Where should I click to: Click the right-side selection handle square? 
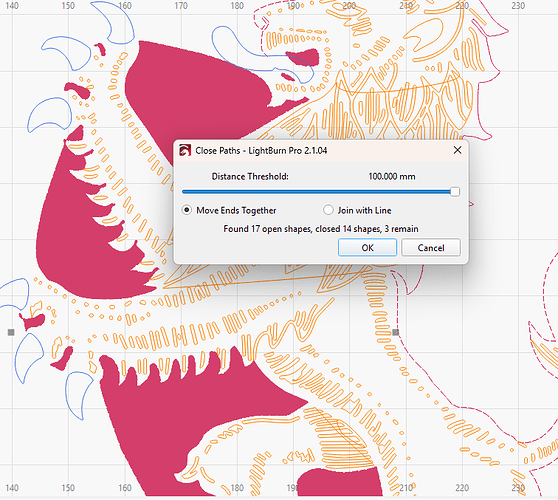(x=395, y=332)
